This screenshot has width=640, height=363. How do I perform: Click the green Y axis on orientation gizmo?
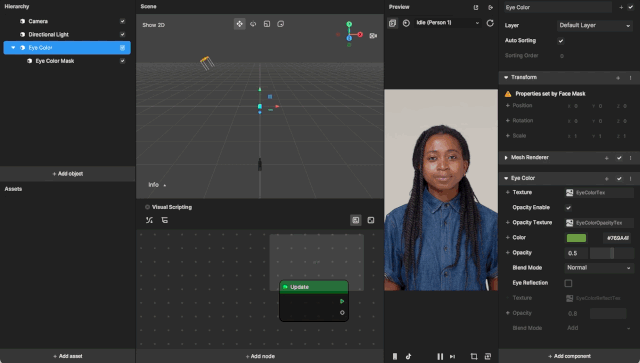349,24
